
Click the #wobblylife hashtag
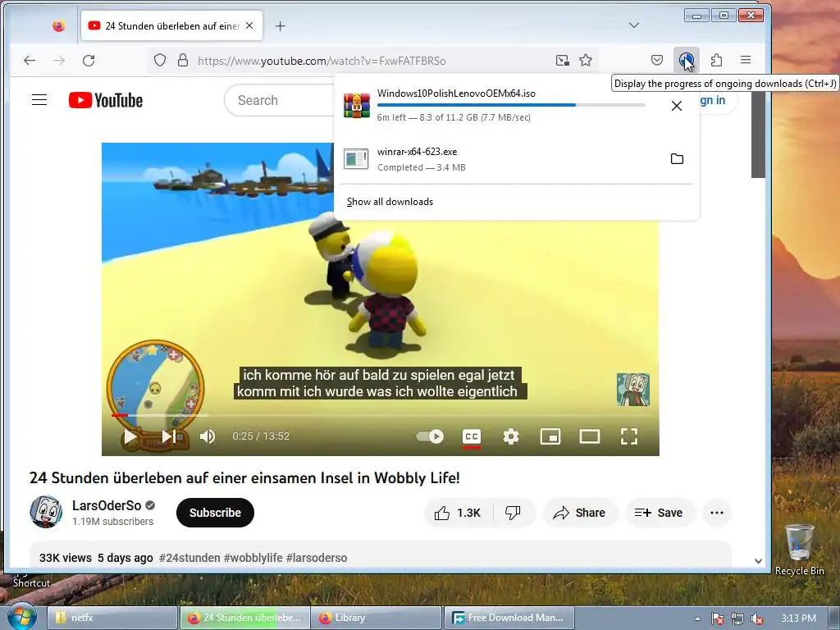tap(253, 558)
